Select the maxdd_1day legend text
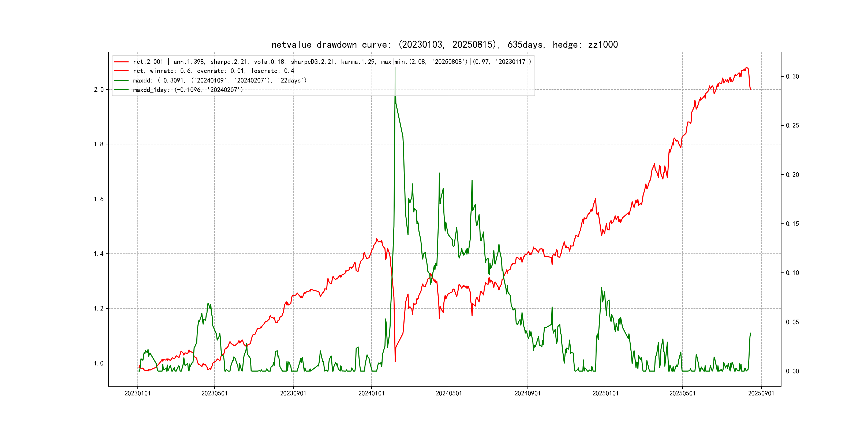Image resolution: width=868 pixels, height=434 pixels. tap(188, 90)
